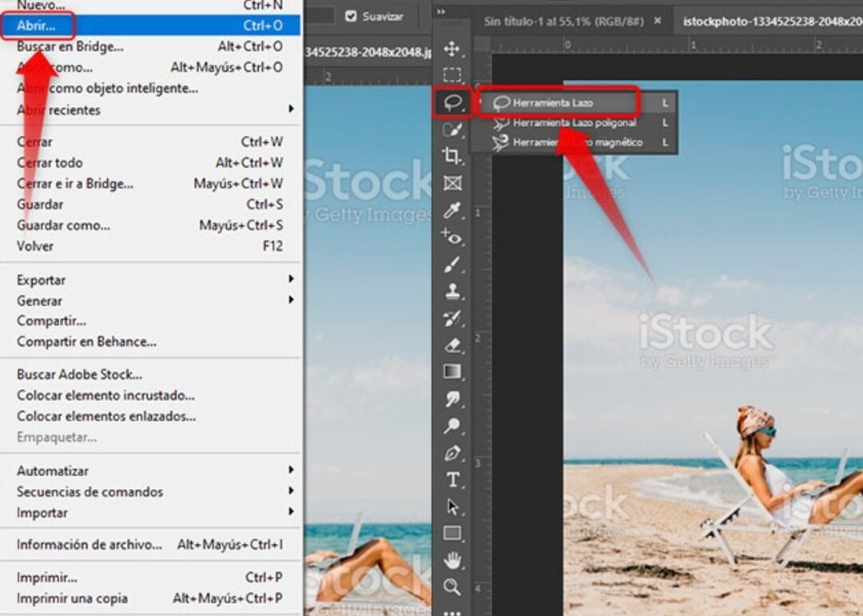
Task: Select the Path Selection tool
Action: click(x=451, y=507)
